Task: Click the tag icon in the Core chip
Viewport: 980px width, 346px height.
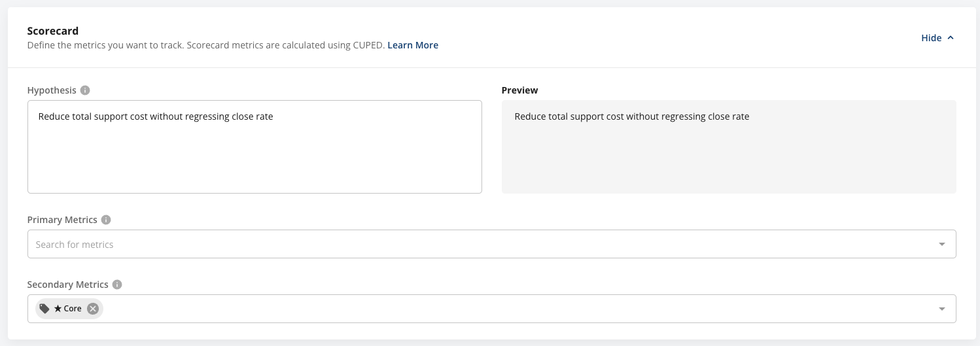Action: (44, 309)
